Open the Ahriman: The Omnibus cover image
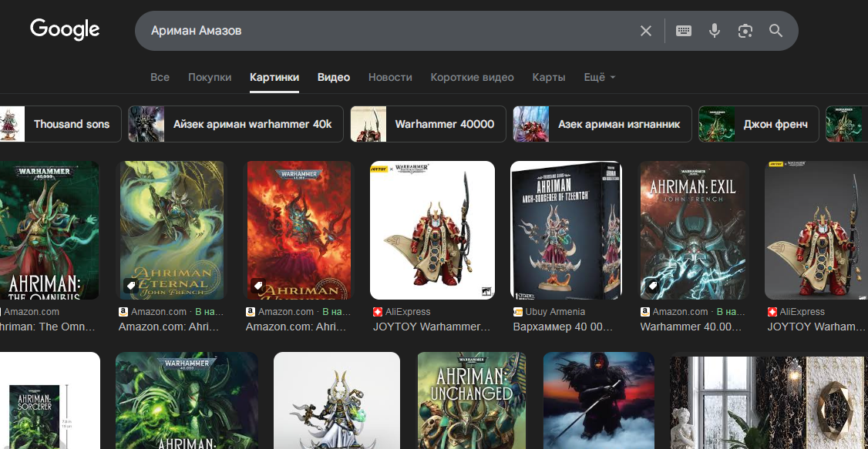This screenshot has width=868, height=449. pyautogui.click(x=49, y=230)
